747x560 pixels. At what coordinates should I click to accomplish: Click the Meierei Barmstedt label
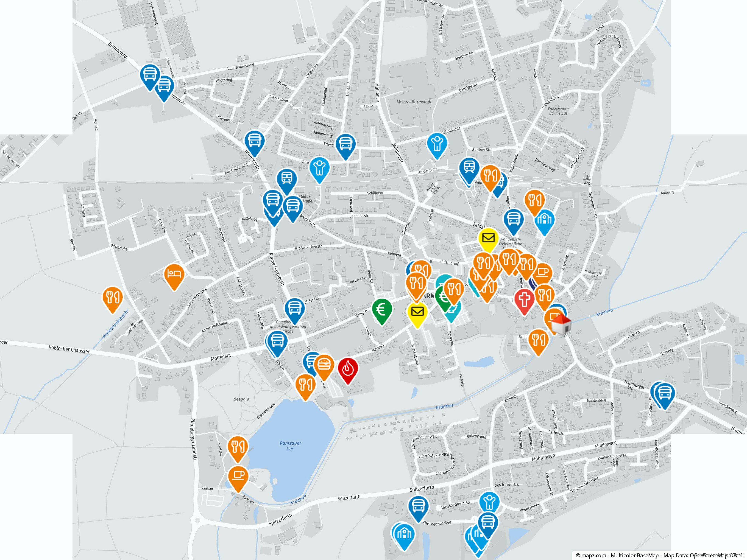click(x=414, y=102)
